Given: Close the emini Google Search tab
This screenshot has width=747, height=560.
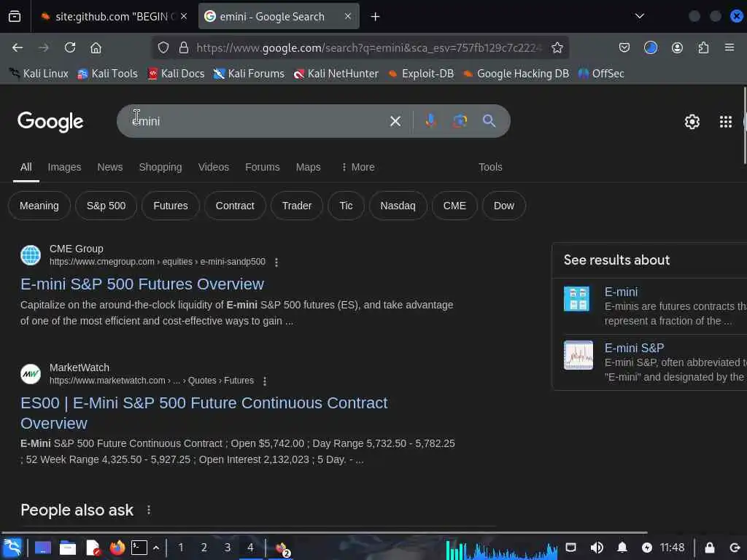Looking at the screenshot, I should point(348,16).
